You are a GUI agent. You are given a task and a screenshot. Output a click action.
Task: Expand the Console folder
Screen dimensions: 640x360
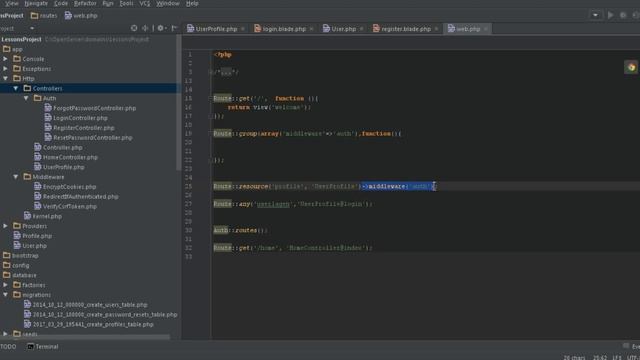[6, 59]
